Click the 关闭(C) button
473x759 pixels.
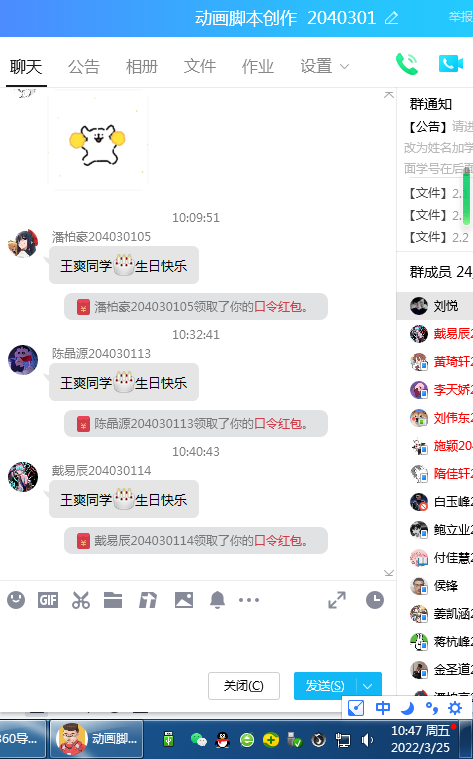(x=244, y=686)
